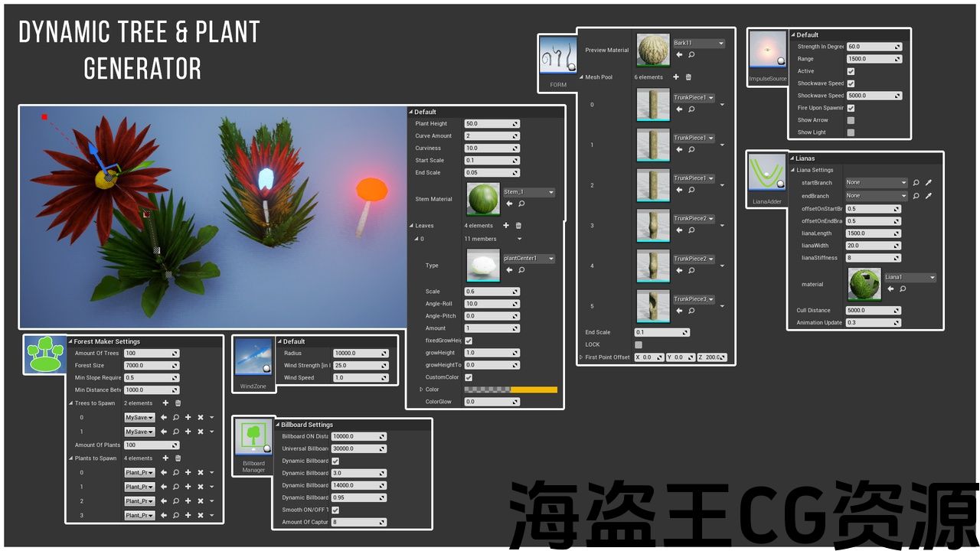
Task: Click the yellow Color swatch bar
Action: click(x=534, y=390)
